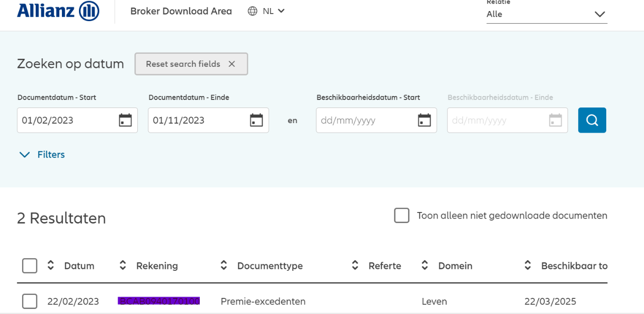644x314 pixels.
Task: Expand the Filters section
Action: click(42, 155)
